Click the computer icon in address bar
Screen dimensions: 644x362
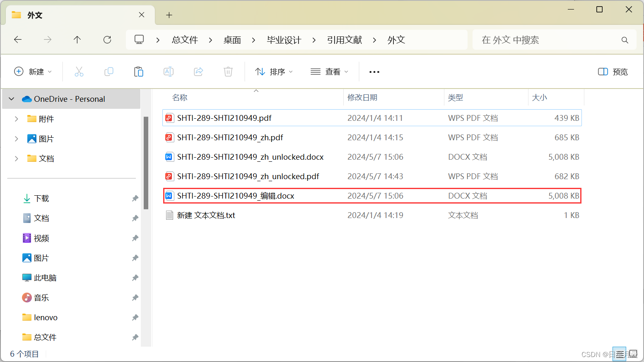click(139, 40)
